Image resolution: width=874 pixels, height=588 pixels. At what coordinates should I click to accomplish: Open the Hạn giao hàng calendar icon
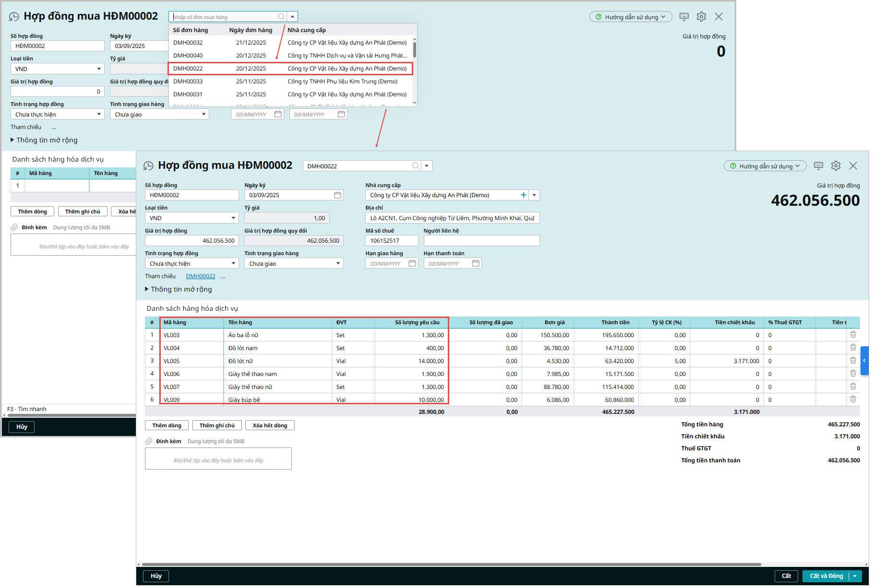point(412,263)
